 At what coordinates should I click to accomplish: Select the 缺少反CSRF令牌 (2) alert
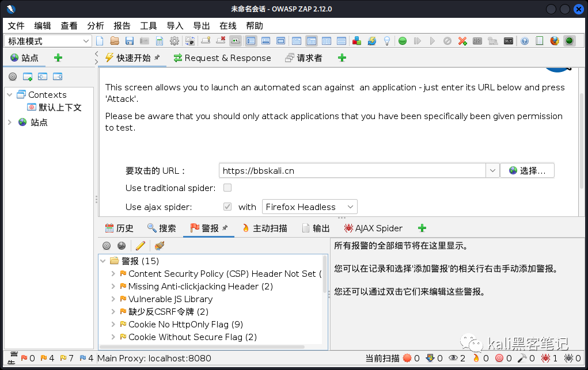click(168, 311)
